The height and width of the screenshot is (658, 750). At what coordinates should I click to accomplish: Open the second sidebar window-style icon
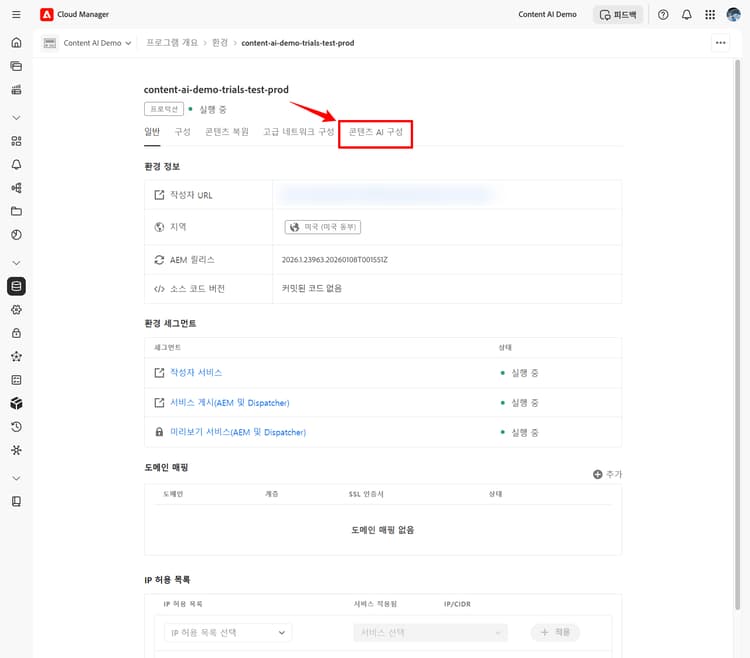[16, 66]
